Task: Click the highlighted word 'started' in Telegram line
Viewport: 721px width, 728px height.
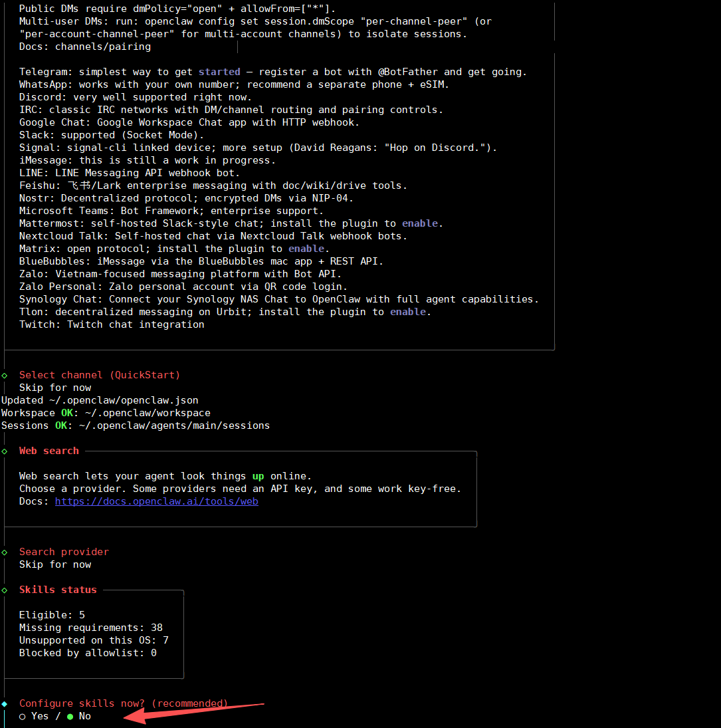Action: pyautogui.click(x=219, y=72)
